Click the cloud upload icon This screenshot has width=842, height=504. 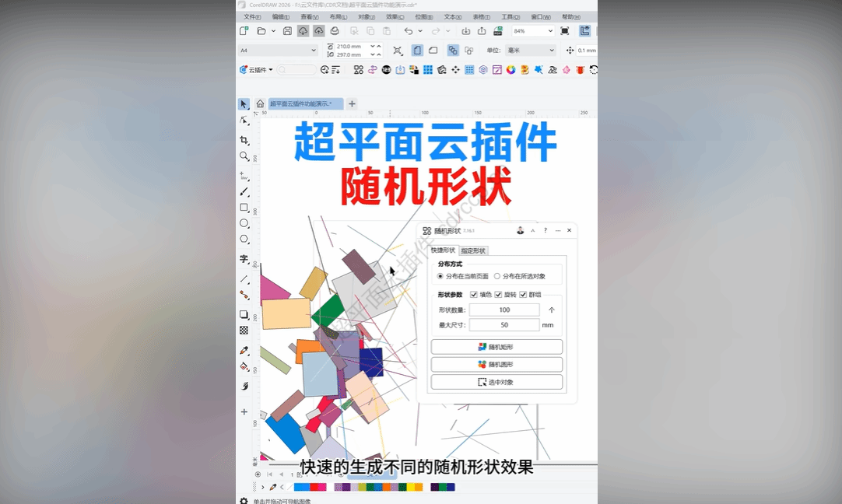pos(319,31)
